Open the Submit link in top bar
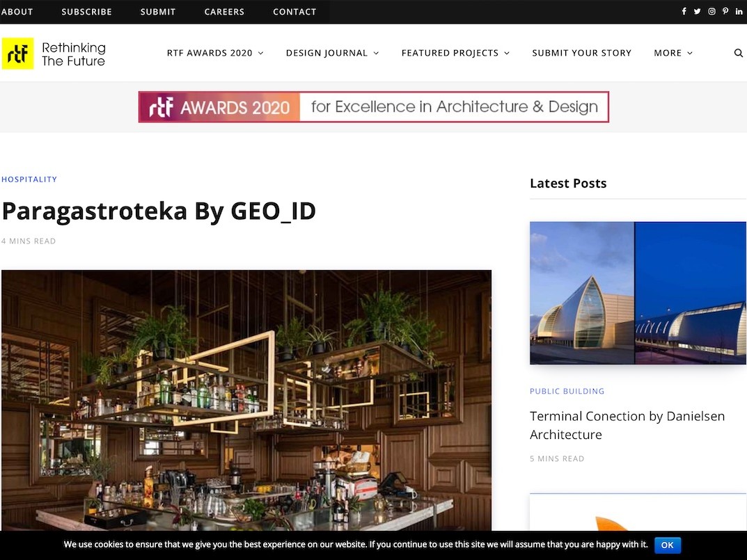 pos(158,12)
